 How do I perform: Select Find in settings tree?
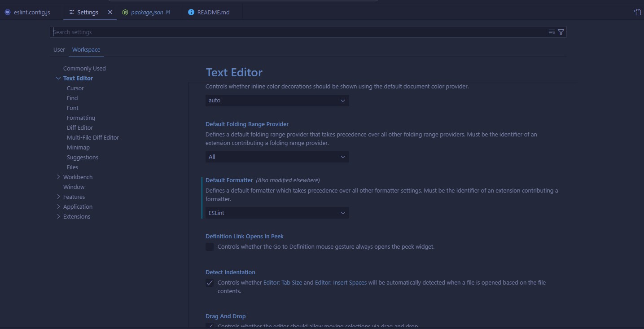pyautogui.click(x=72, y=98)
